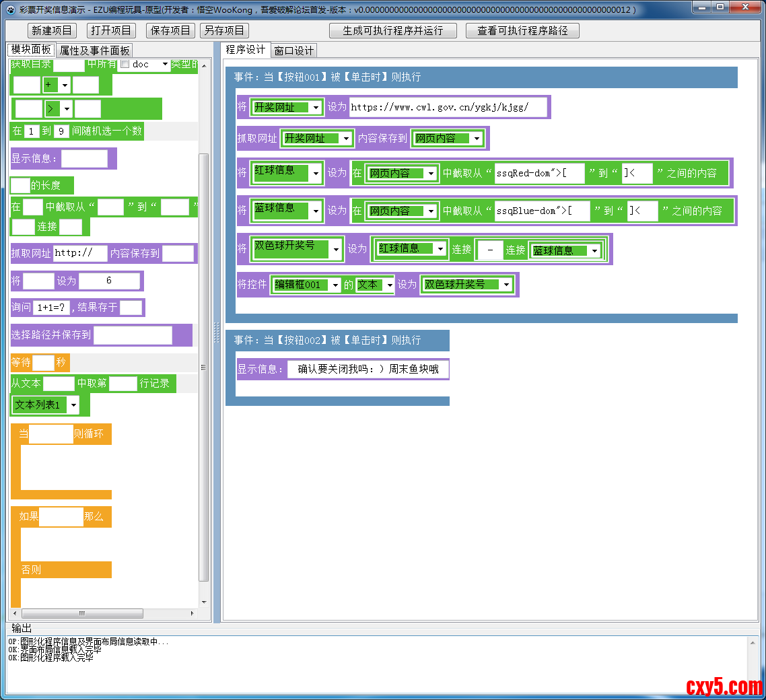Expand the greater-than comparison dropdown
This screenshot has width=766, height=700.
(67, 109)
